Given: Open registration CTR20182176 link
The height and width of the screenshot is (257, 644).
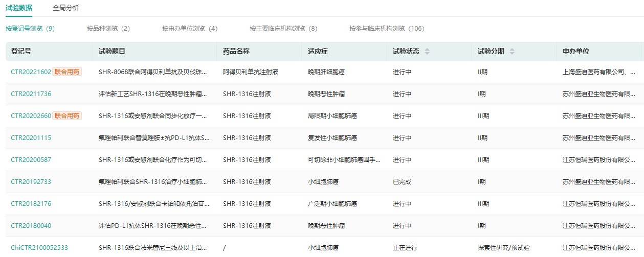Looking at the screenshot, I should tap(31, 204).
